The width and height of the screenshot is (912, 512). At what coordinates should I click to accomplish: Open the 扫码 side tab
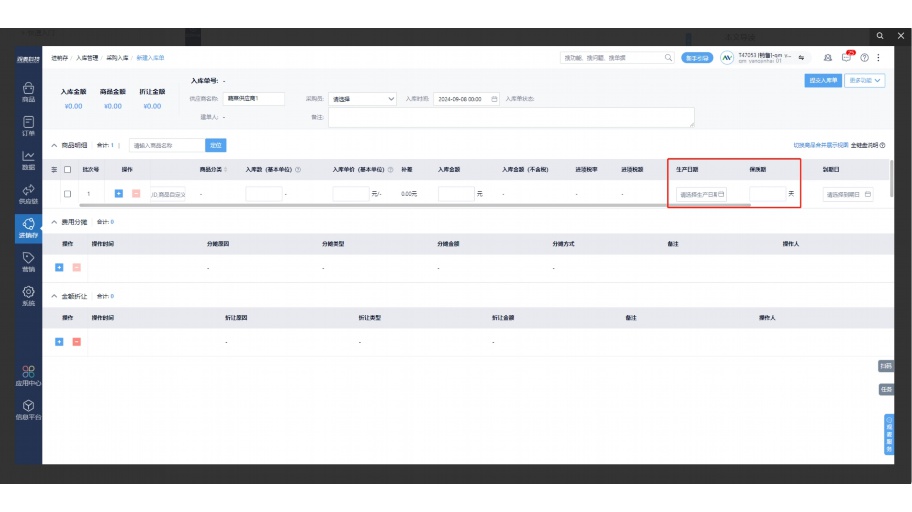[886, 366]
